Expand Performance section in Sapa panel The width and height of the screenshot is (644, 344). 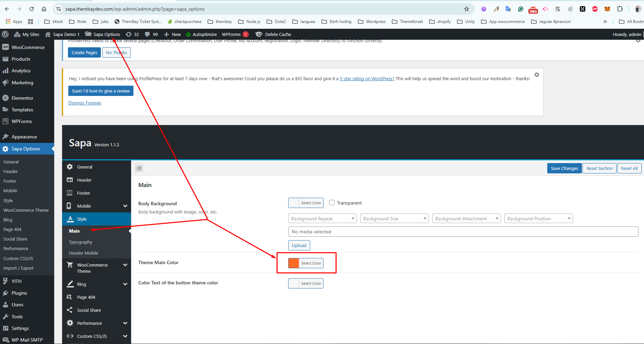(x=97, y=323)
